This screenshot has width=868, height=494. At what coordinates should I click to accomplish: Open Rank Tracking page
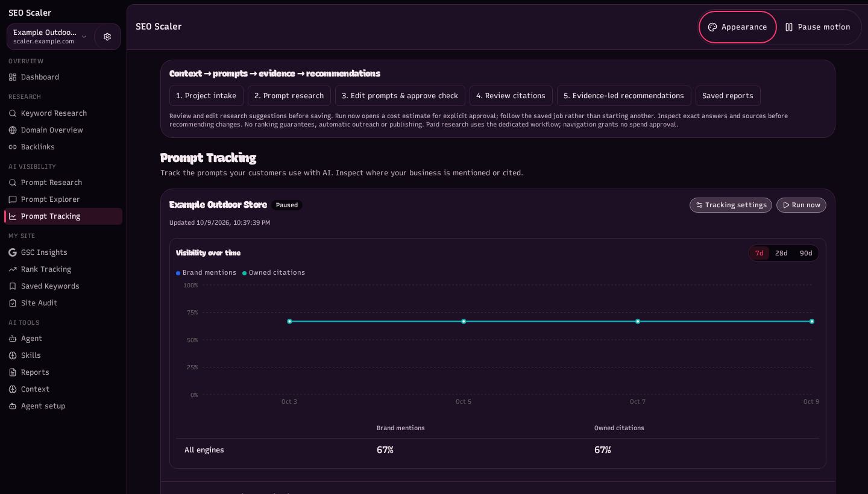point(63,269)
